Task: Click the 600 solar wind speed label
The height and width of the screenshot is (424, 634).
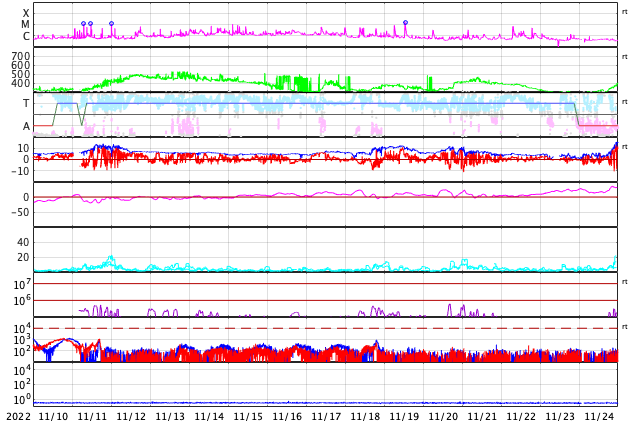Action: [x=20, y=65]
